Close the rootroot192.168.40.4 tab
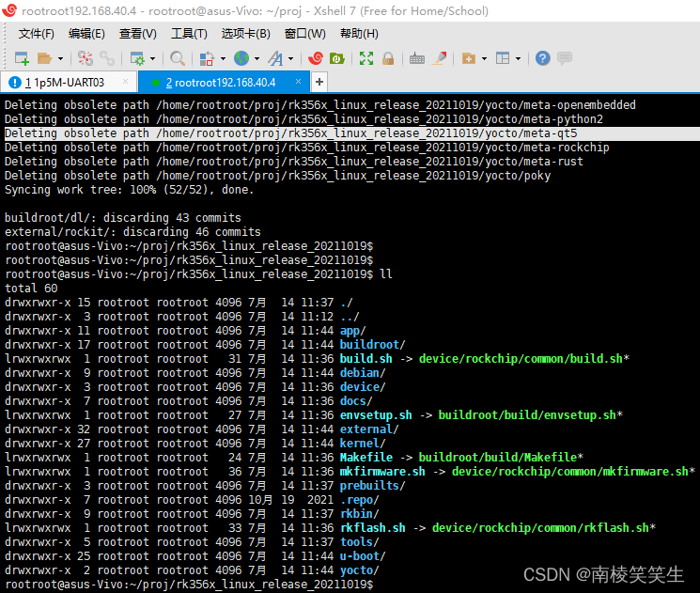Viewport: 700px width, 593px height. point(298,81)
